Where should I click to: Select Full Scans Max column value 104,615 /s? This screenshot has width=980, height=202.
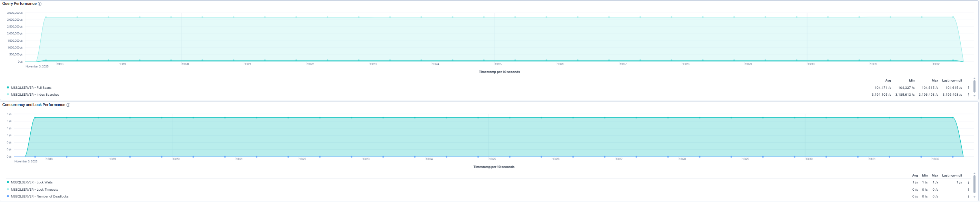click(930, 88)
